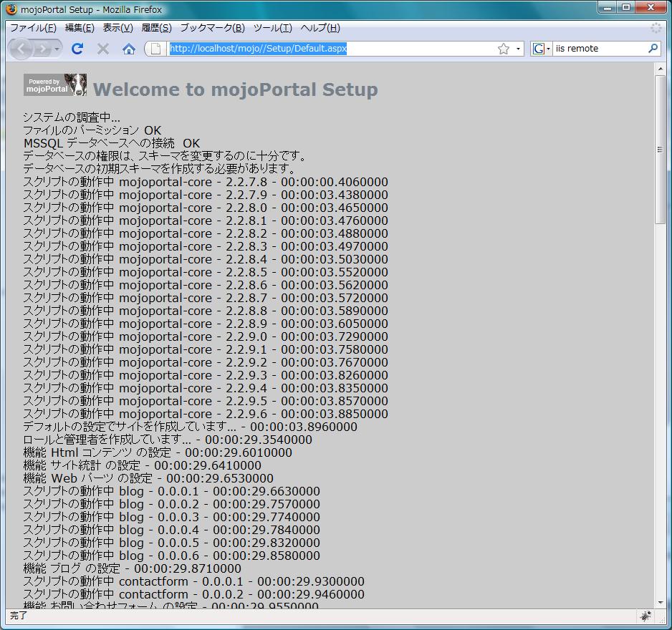The height and width of the screenshot is (630, 672).
Task: Click the 'データベースの権限は' schema permission line
Action: point(165,156)
